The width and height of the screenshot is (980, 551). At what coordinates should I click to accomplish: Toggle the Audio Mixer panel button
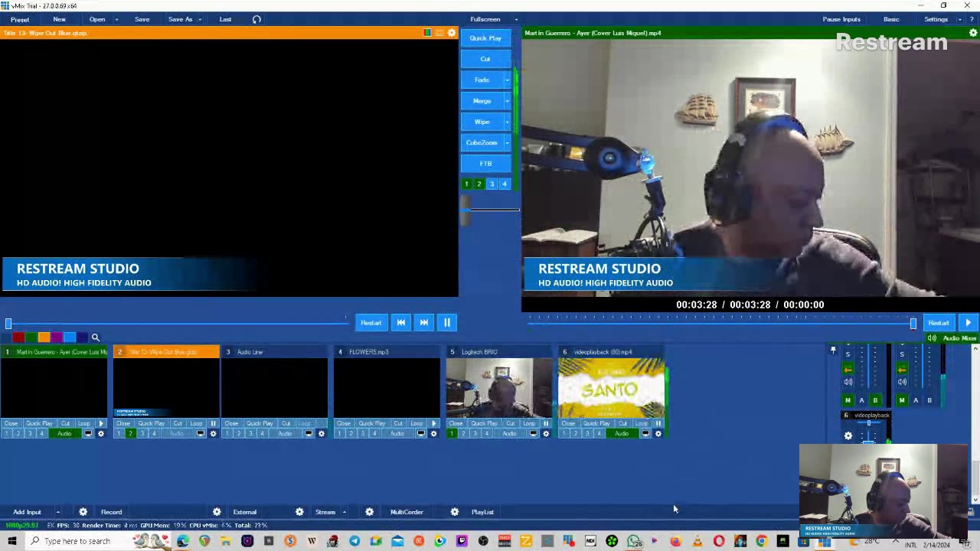(952, 338)
